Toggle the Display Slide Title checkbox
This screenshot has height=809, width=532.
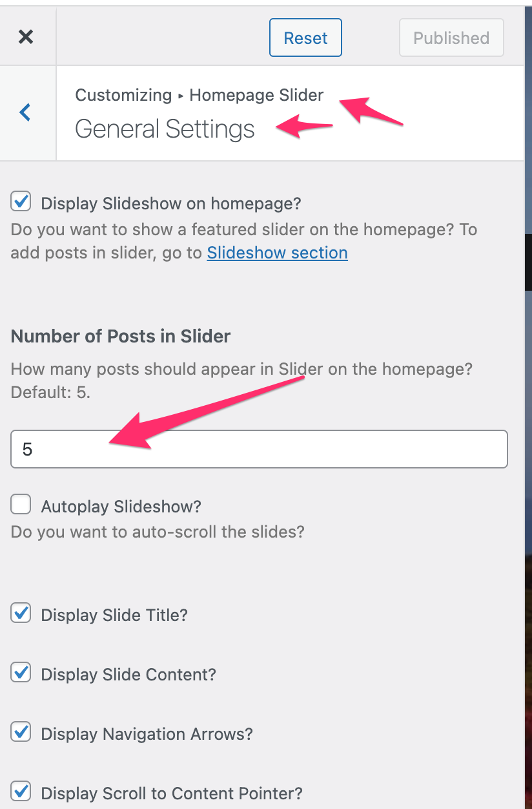click(x=21, y=613)
